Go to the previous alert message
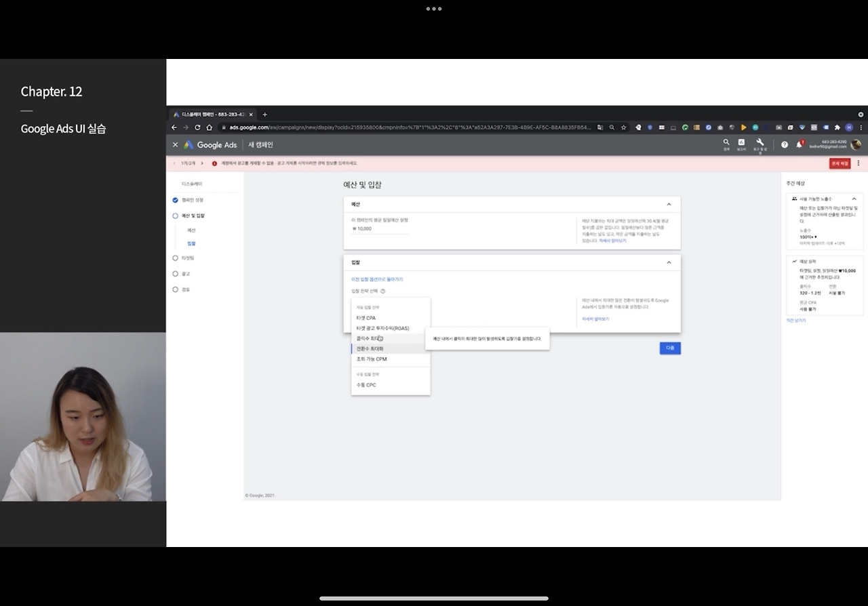The width and height of the screenshot is (868, 606). pyautogui.click(x=174, y=163)
